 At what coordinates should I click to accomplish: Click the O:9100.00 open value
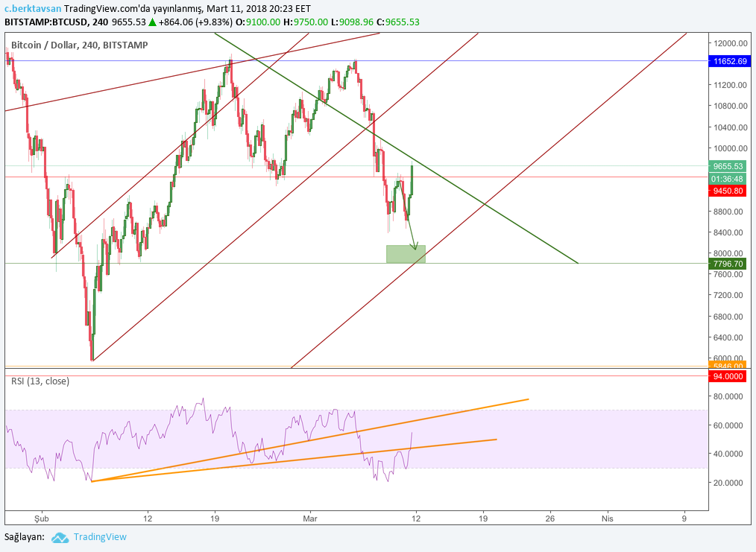257,22
